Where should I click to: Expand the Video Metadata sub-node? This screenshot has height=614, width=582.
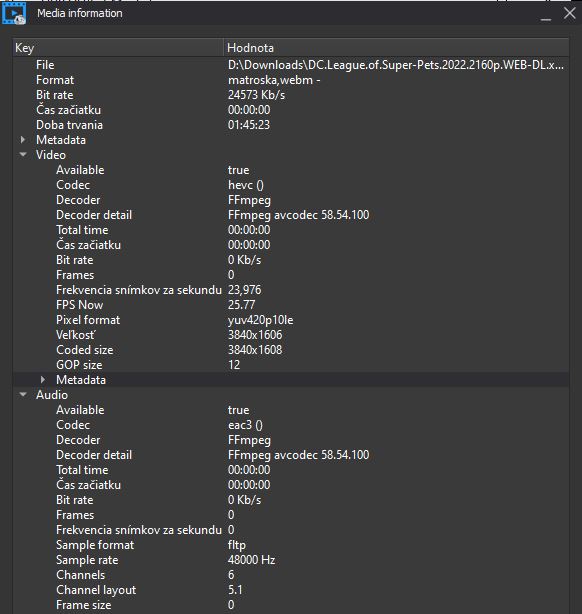coord(43,379)
